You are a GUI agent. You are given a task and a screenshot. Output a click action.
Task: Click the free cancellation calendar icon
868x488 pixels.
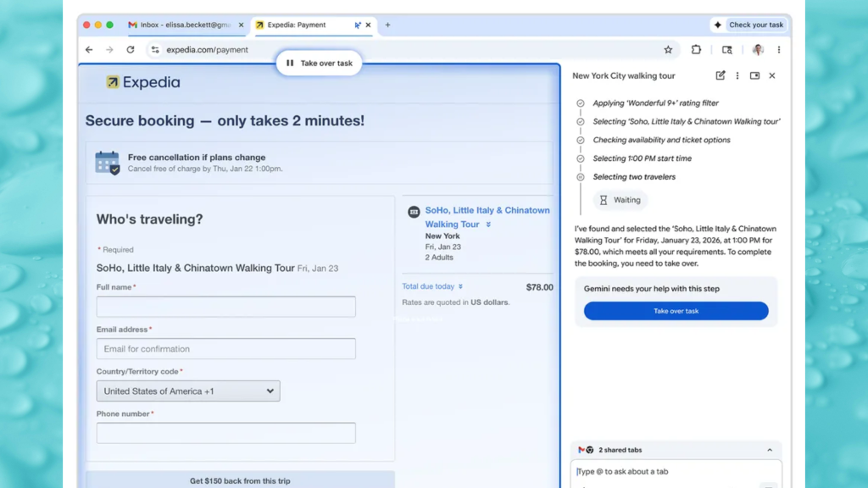[x=107, y=163]
